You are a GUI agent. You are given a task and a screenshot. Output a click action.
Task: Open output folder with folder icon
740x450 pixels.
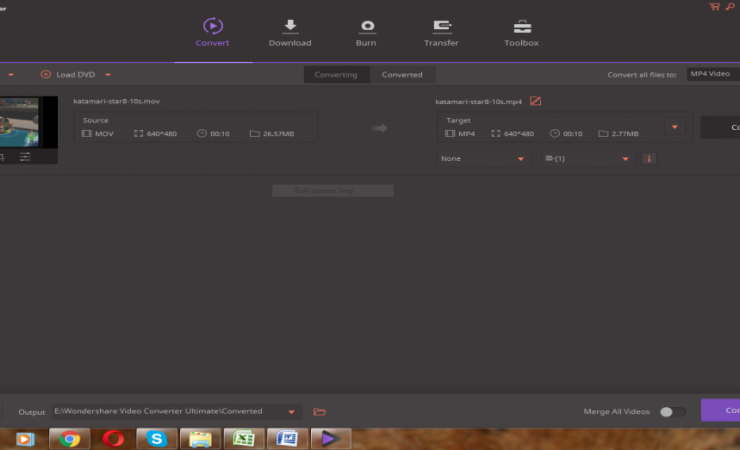click(x=320, y=412)
